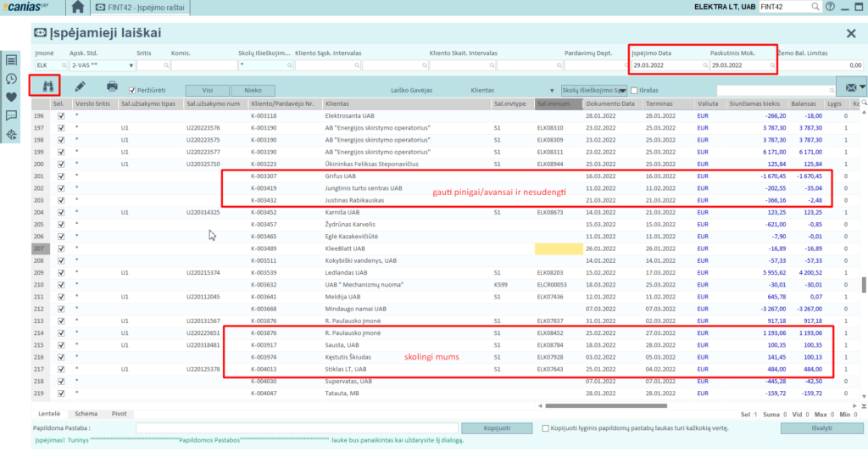
Task: Uncheck the Sel. checkbox for Grifus UAB row
Action: click(60, 176)
